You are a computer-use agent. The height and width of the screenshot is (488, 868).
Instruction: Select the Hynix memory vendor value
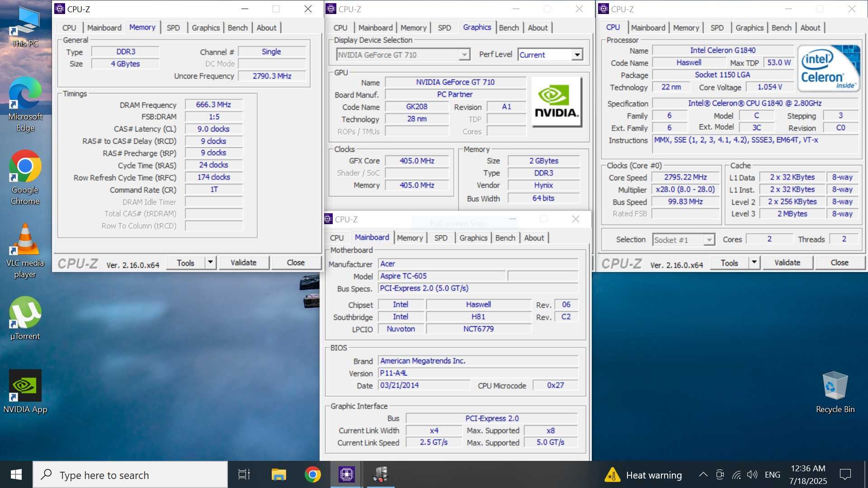pyautogui.click(x=543, y=185)
